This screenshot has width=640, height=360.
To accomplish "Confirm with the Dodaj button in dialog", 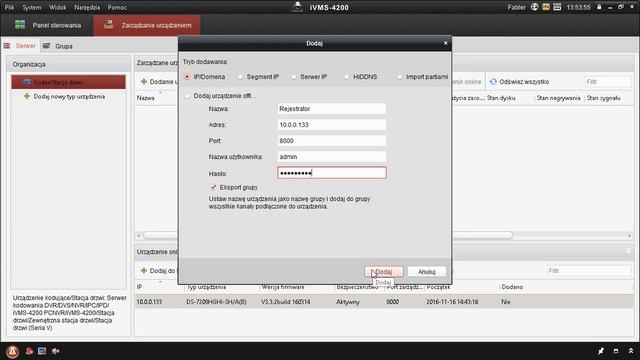I will (384, 271).
